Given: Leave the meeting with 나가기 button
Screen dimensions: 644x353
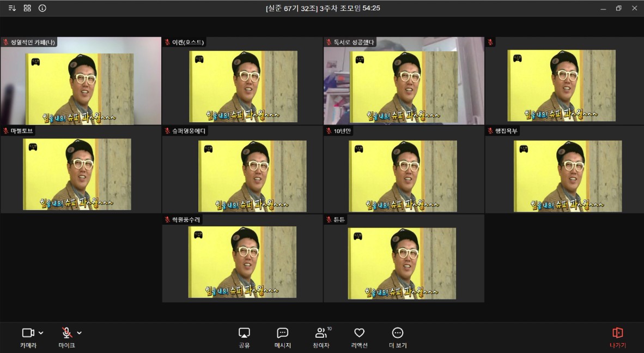Looking at the screenshot, I should [x=617, y=337].
